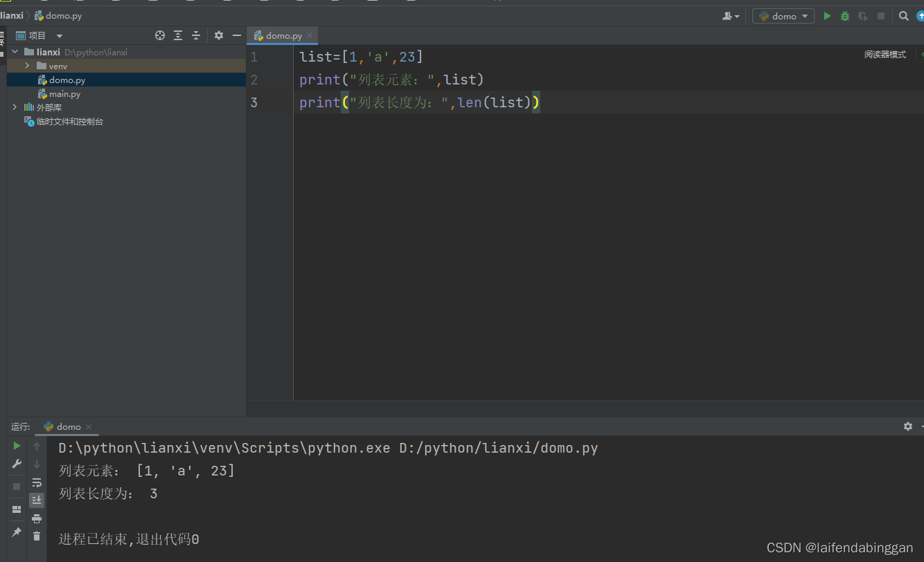
Task: Click output line 列表元素： [1, 'a', 23]
Action: click(x=147, y=471)
